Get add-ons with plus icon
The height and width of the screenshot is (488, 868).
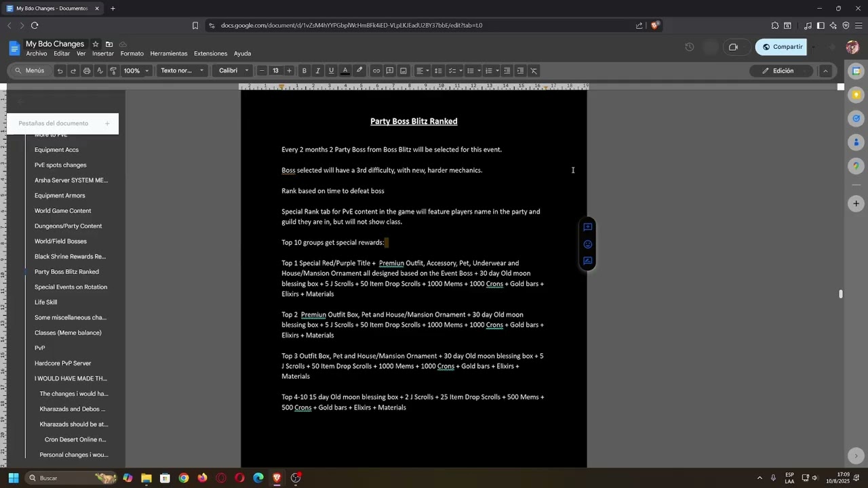(x=856, y=203)
